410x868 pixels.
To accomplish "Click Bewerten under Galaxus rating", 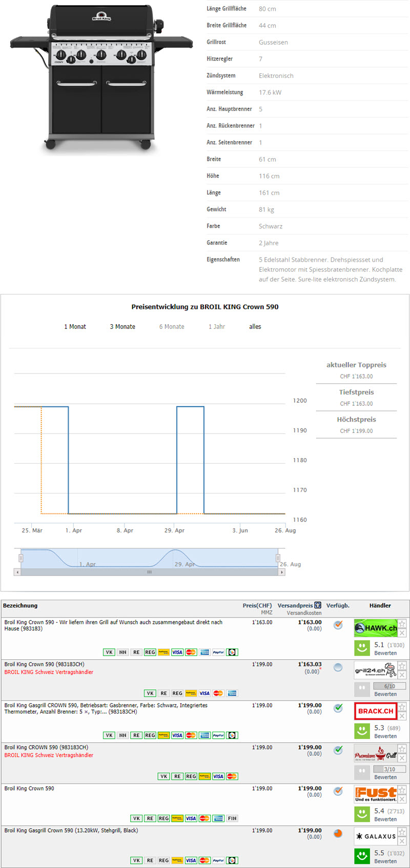I will (x=385, y=861).
